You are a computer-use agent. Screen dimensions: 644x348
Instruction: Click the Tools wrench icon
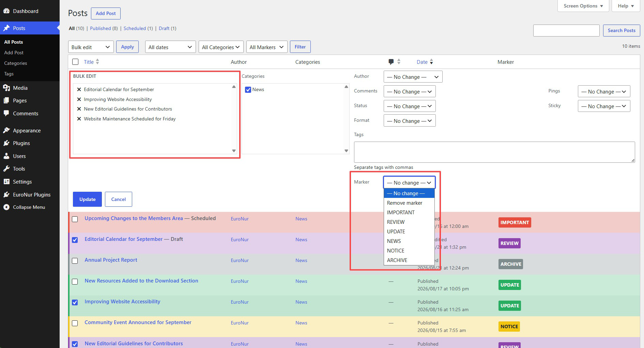(x=6, y=169)
